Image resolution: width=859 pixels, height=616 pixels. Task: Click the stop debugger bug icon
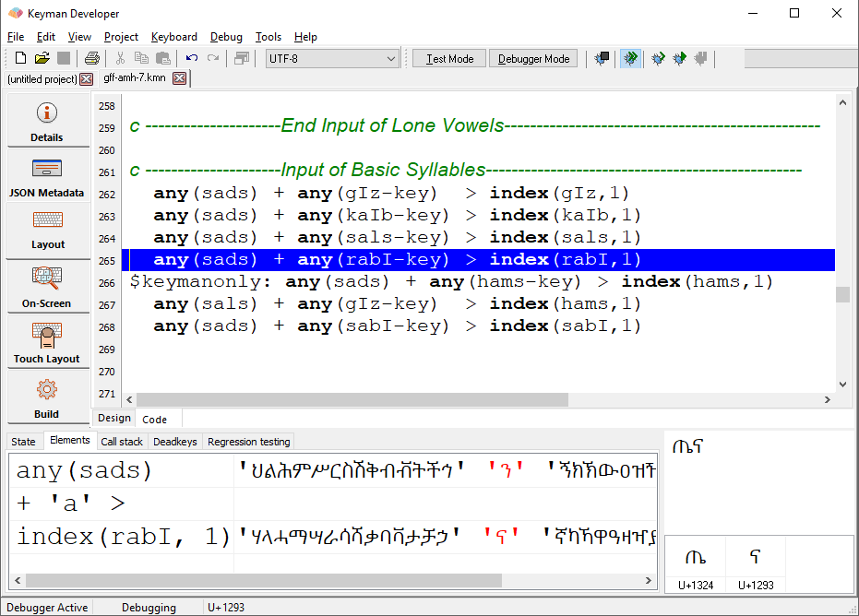click(x=602, y=58)
